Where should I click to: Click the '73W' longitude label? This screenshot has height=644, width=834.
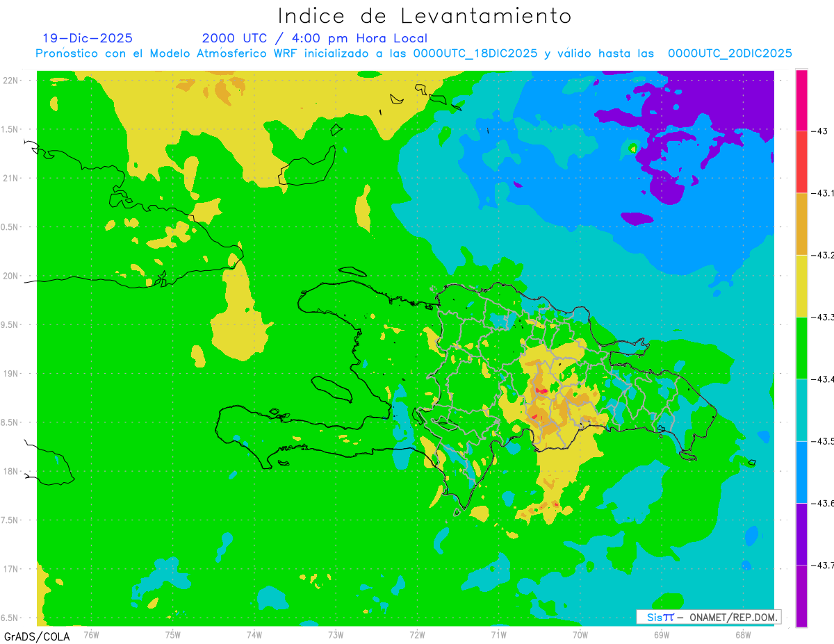pyautogui.click(x=336, y=635)
